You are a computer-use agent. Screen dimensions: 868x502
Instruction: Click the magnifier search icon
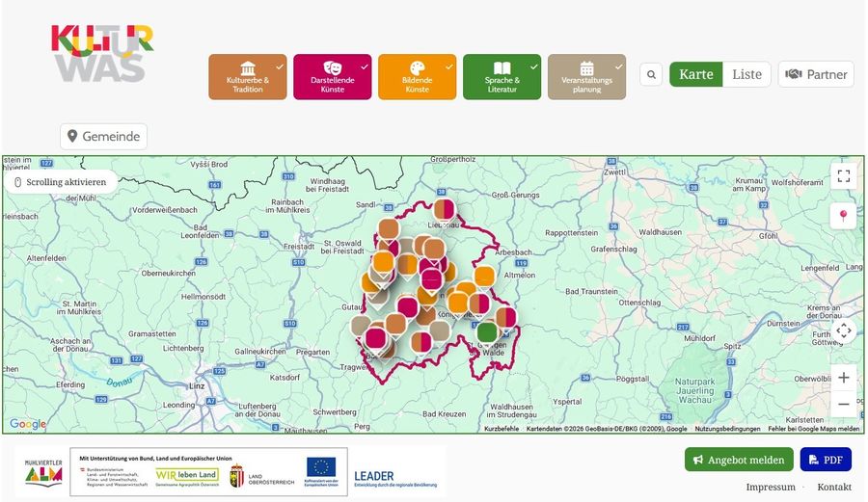(x=651, y=74)
